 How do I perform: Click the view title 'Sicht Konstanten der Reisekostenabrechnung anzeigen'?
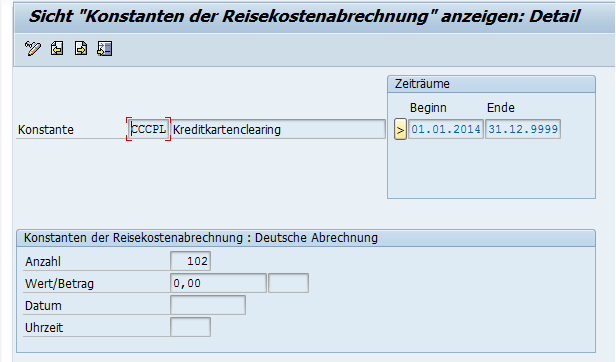[x=304, y=17]
